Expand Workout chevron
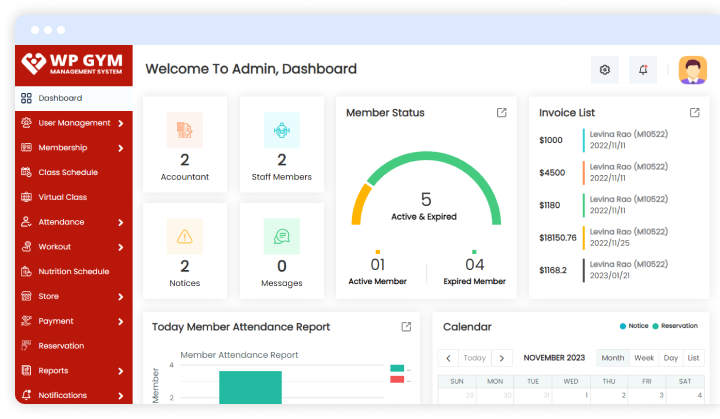The image size is (720, 419). click(121, 247)
